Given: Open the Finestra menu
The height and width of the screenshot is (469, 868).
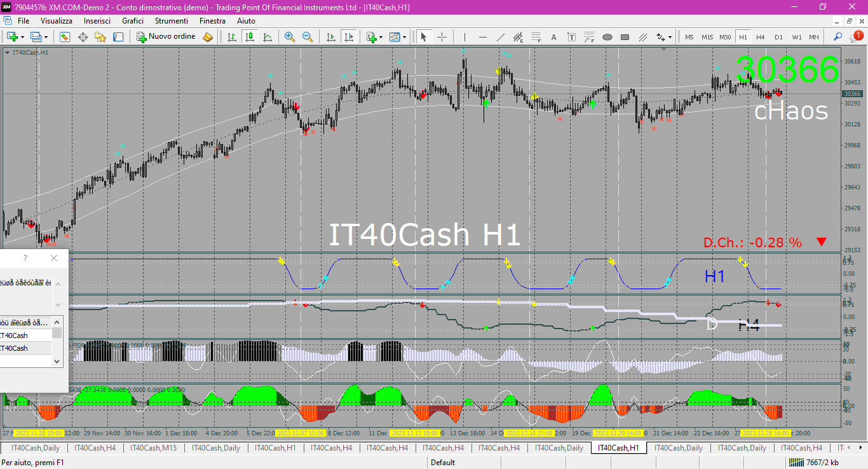Looking at the screenshot, I should pos(212,21).
